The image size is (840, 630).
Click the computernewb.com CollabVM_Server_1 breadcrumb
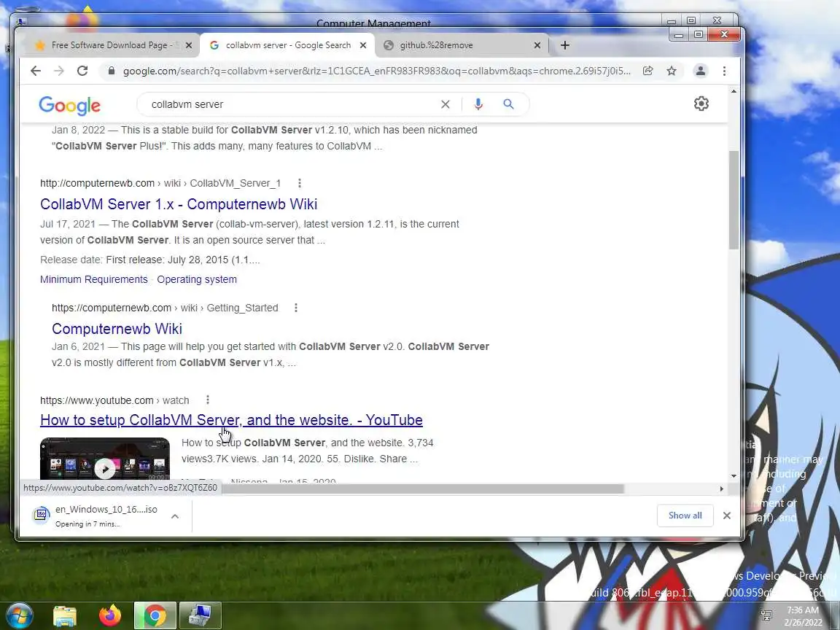160,183
